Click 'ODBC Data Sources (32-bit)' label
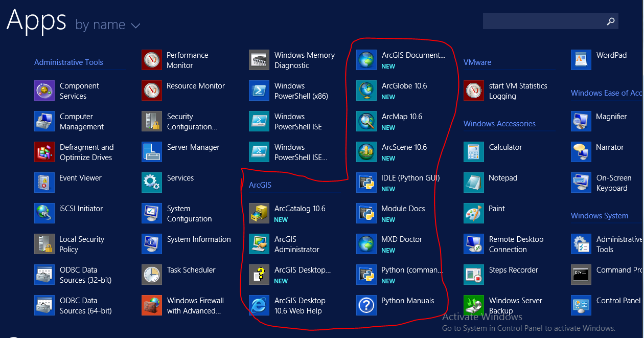644x338 pixels. [x=85, y=275]
